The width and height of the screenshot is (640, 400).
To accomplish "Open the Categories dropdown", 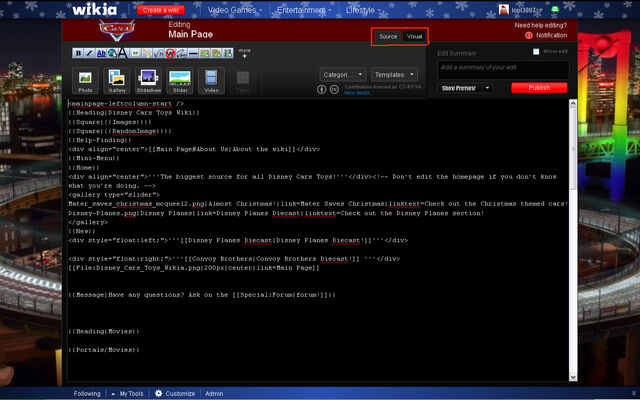I will click(x=342, y=75).
